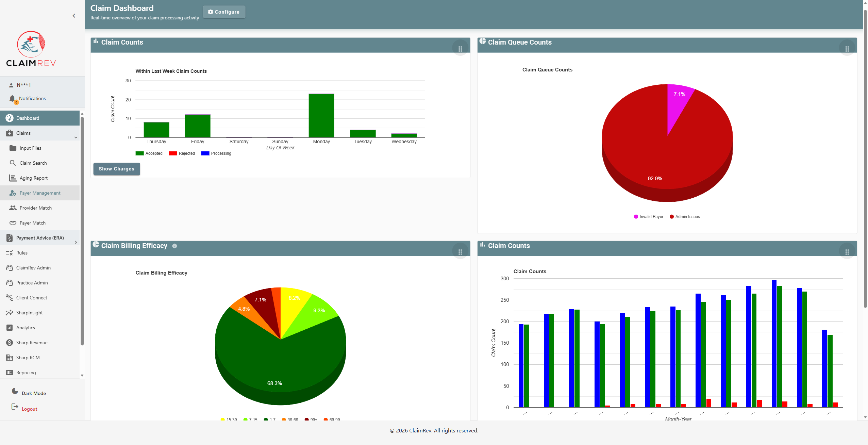The height and width of the screenshot is (445, 868).
Task: Open the Analytics menu item
Action: [x=40, y=328]
